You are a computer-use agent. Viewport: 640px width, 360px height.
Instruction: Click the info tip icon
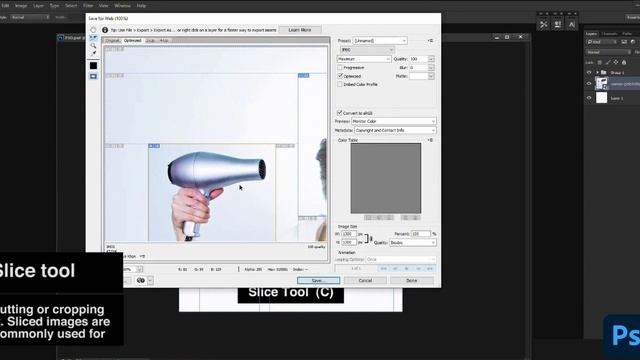coord(105,30)
